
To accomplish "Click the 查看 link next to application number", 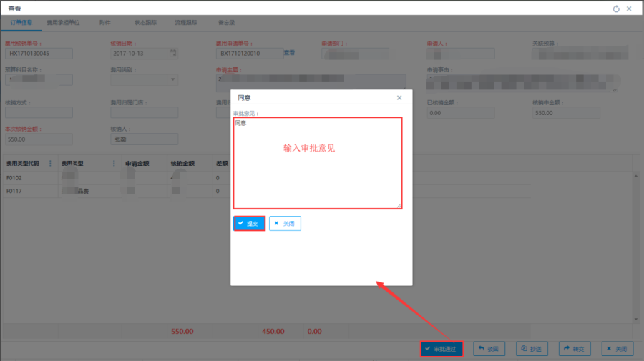I will [289, 53].
